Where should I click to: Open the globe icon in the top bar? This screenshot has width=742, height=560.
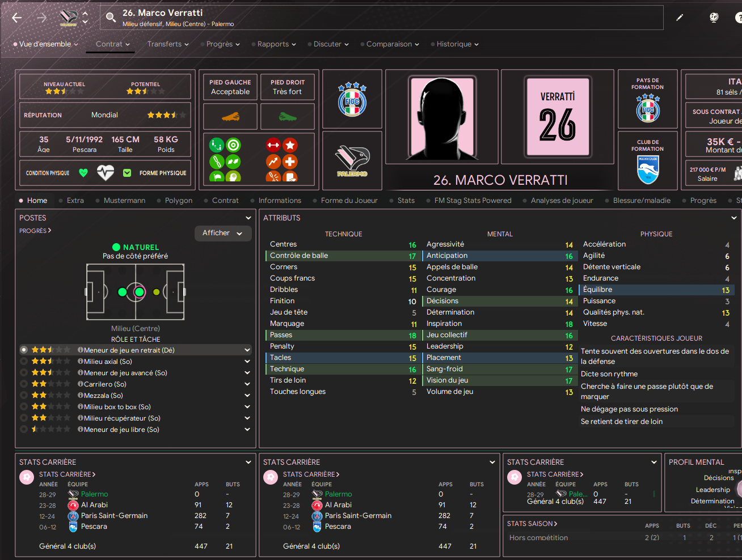coord(714,18)
